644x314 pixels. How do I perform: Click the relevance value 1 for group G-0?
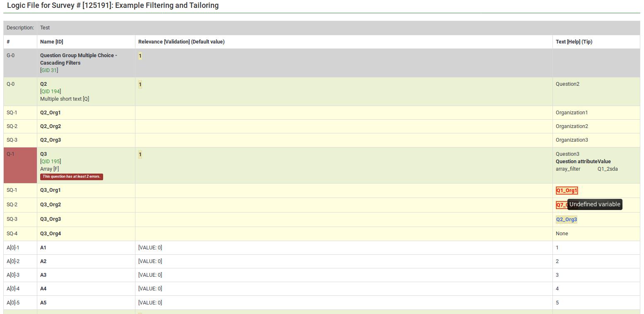(140, 56)
